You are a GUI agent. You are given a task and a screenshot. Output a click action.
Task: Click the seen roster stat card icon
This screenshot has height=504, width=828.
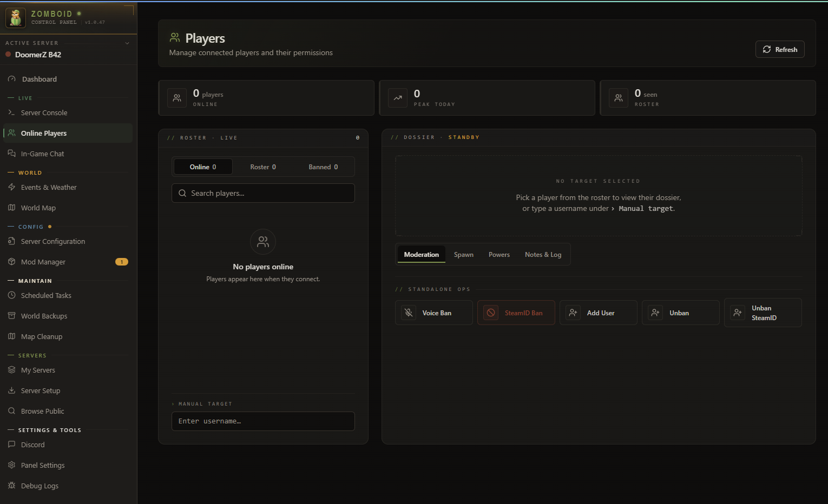(619, 98)
